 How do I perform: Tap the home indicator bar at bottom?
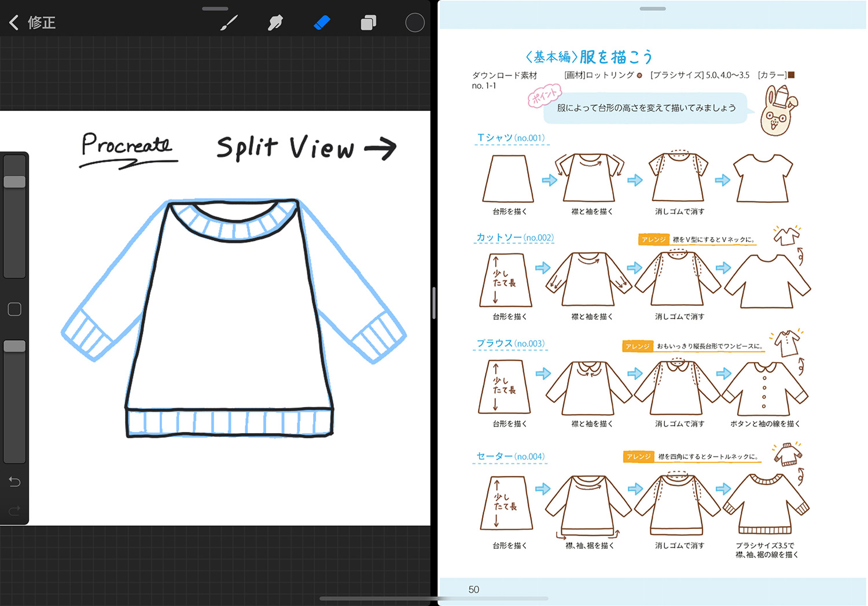point(433,598)
